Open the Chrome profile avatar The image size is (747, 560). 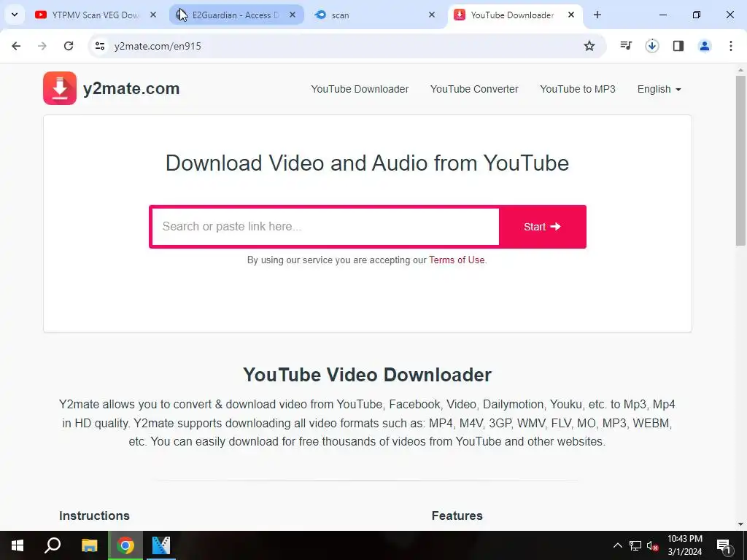pyautogui.click(x=704, y=46)
